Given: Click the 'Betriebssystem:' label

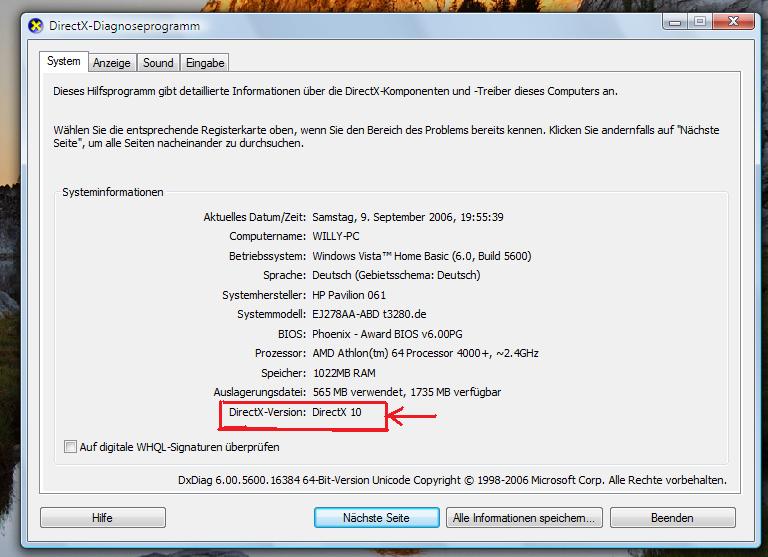Looking at the screenshot, I should (267, 256).
